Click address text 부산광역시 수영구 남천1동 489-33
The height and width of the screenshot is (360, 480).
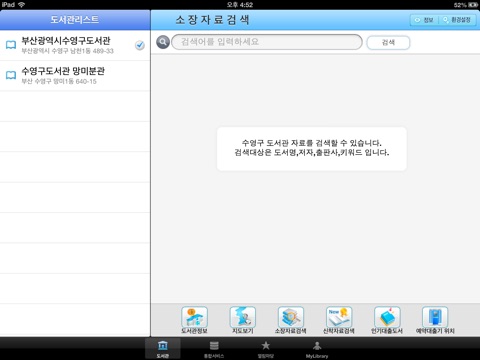point(68,51)
